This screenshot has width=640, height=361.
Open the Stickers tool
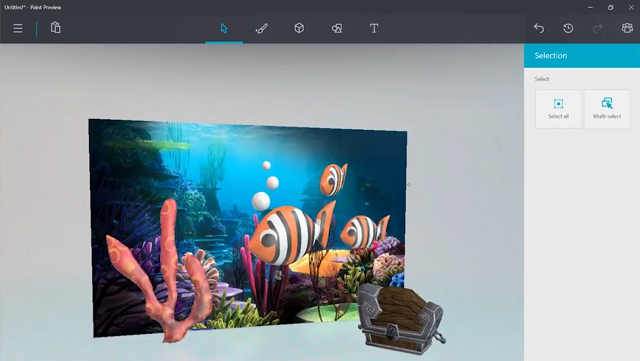click(x=337, y=28)
